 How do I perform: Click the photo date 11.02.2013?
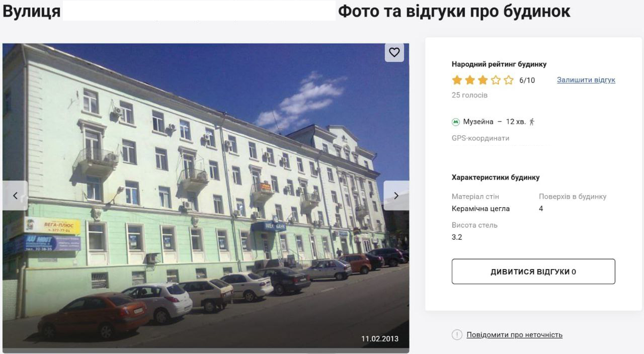pos(380,339)
